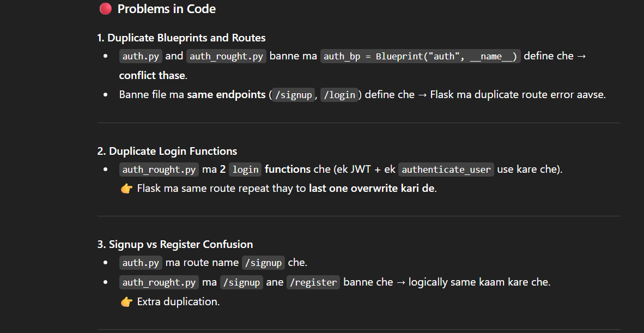This screenshot has height=333, width=644.
Task: Click the auth_bp = Blueprint("auth", __name__) code snippet
Action: pos(421,56)
